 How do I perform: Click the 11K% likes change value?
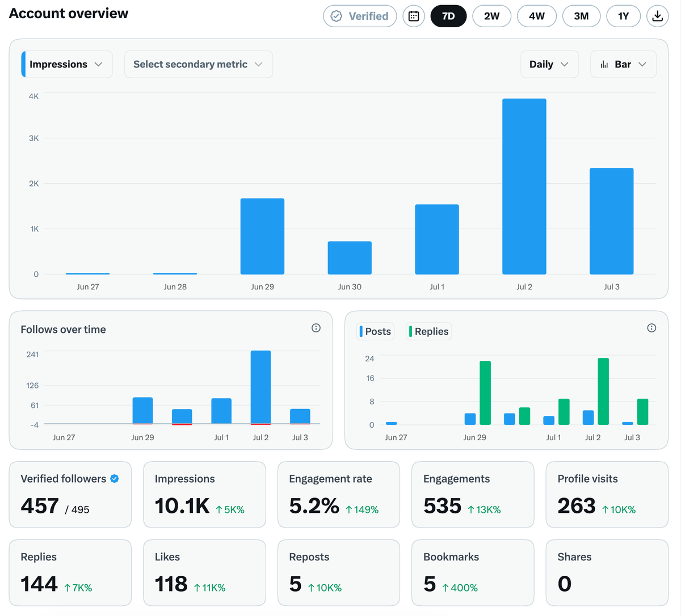click(209, 588)
